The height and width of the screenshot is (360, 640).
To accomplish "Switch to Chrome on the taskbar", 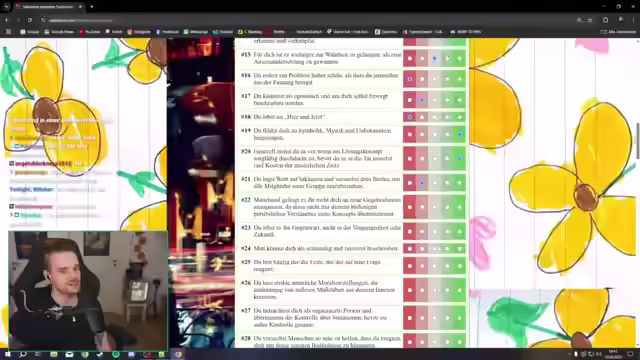I will tap(178, 354).
